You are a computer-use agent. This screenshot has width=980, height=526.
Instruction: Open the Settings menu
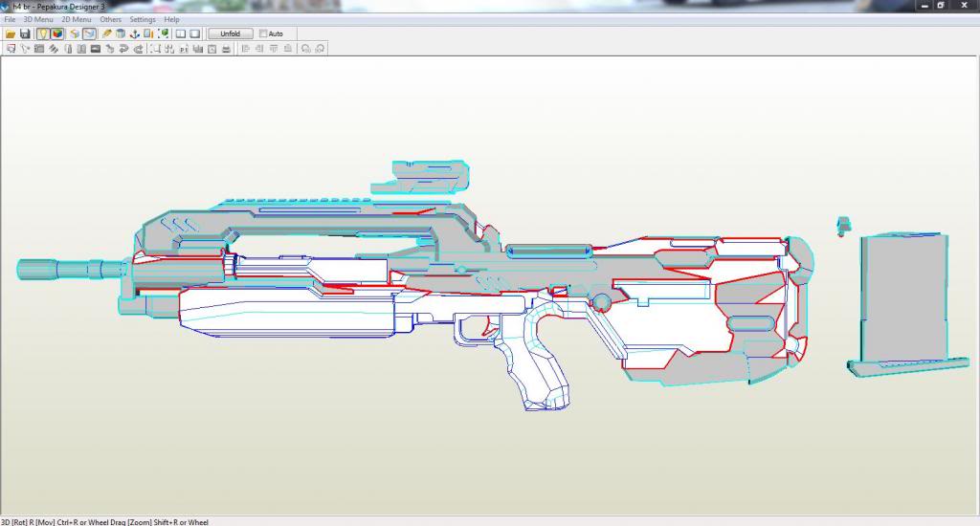143,19
